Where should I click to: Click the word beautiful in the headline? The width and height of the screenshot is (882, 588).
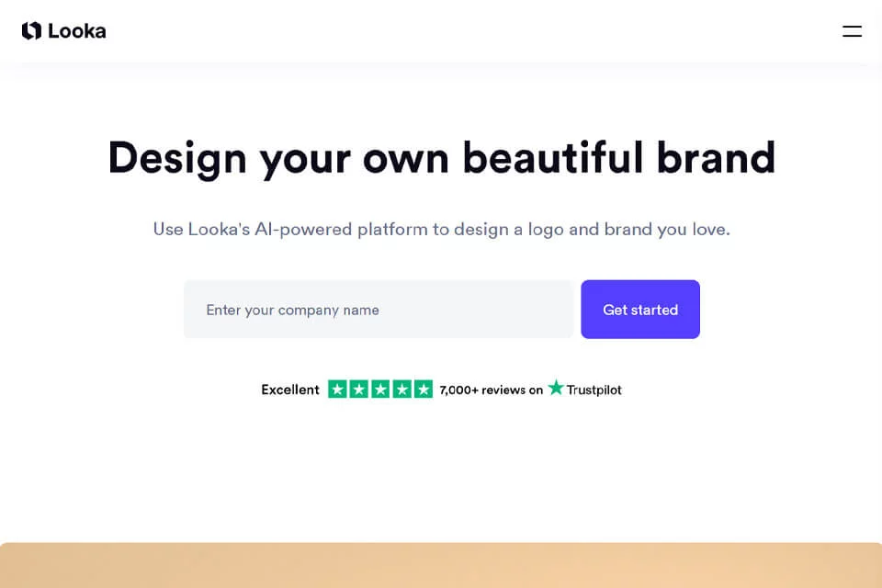(552, 157)
